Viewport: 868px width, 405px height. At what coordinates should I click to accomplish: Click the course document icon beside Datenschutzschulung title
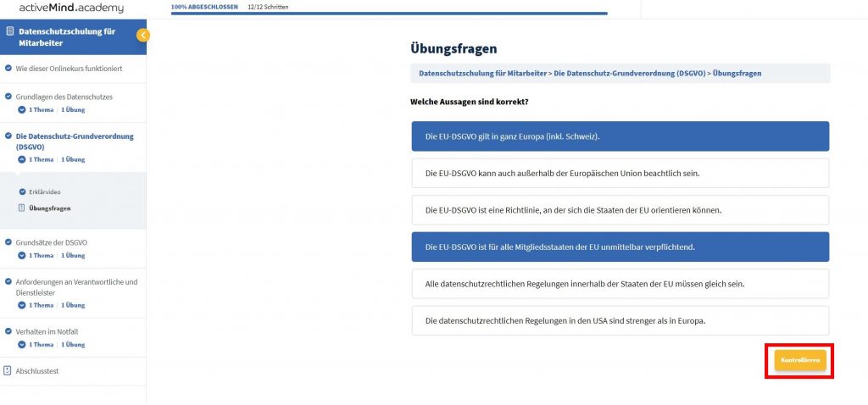pyautogui.click(x=9, y=31)
